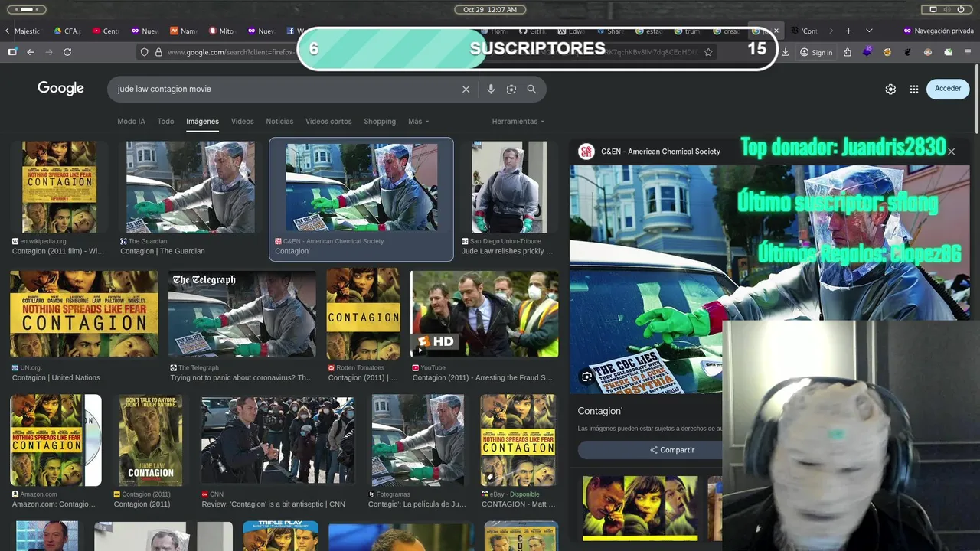Open Google Lens search by image icon

pos(511,89)
